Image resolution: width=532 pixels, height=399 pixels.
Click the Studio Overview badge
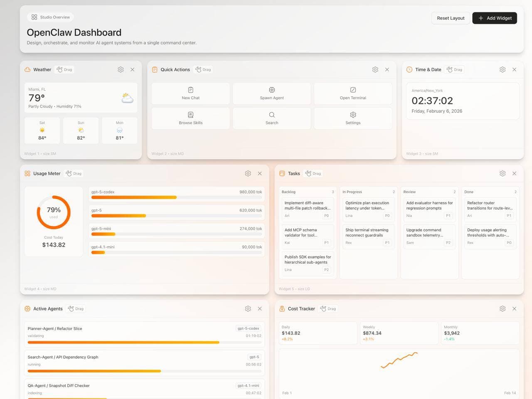(50, 17)
